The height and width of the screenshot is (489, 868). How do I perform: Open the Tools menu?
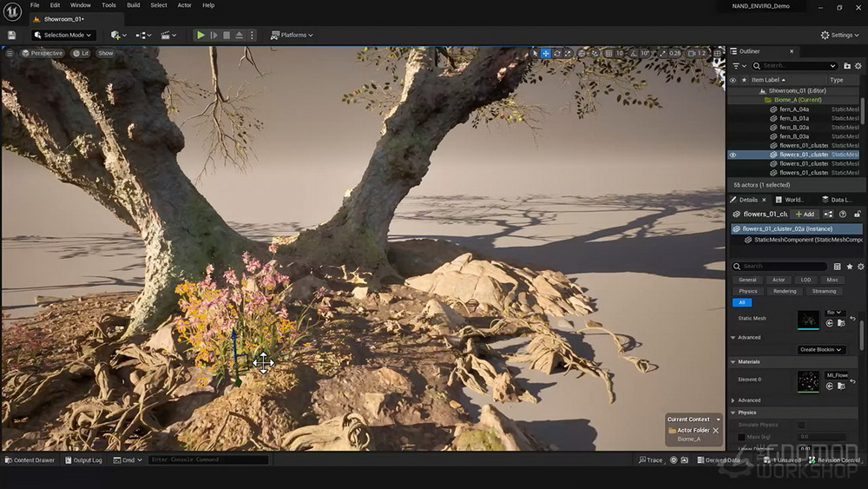tap(108, 5)
